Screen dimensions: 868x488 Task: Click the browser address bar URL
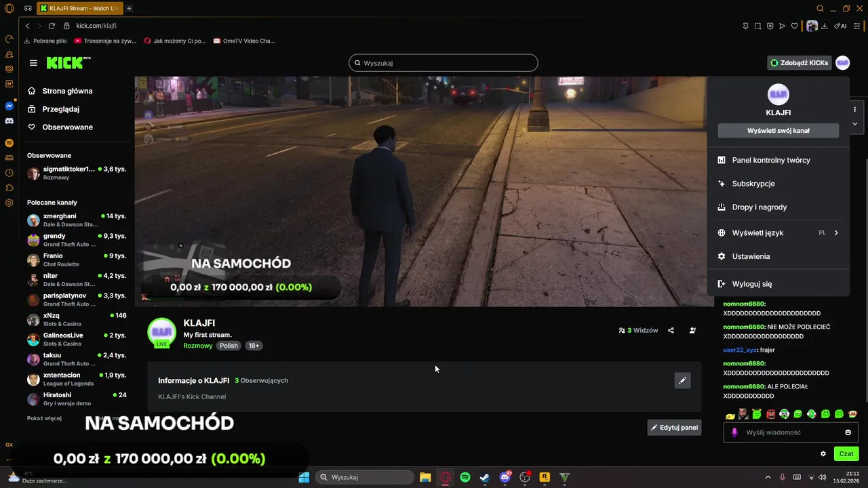coord(96,26)
